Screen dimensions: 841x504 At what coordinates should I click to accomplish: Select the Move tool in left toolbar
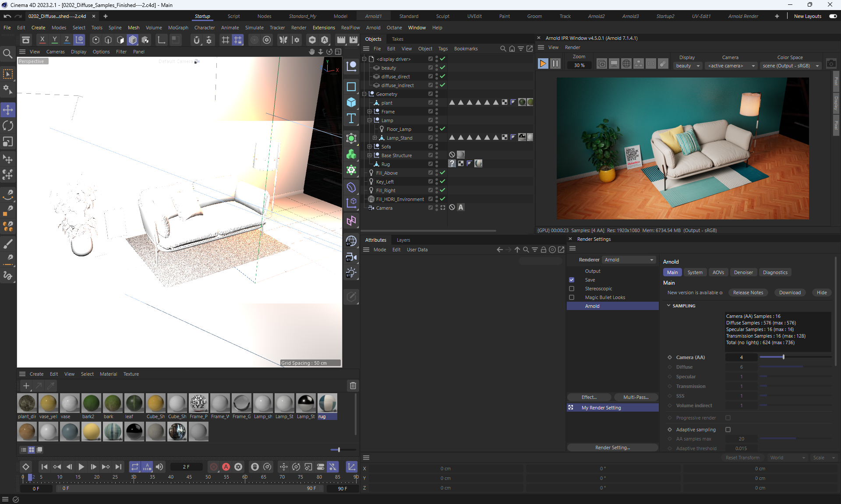tap(8, 109)
